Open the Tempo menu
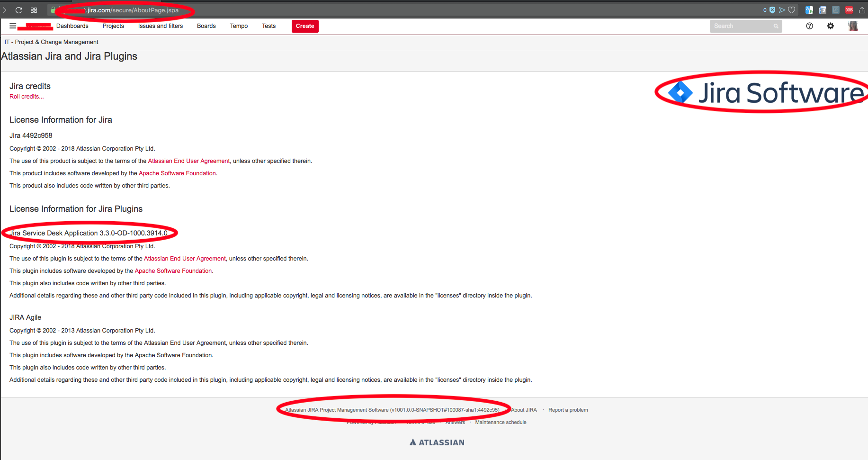 pos(239,26)
